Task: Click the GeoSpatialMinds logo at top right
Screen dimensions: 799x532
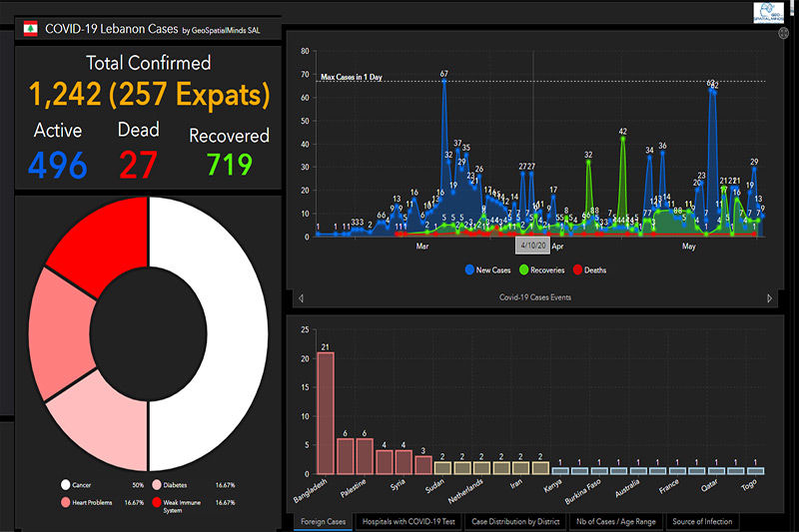Action: pos(768,12)
